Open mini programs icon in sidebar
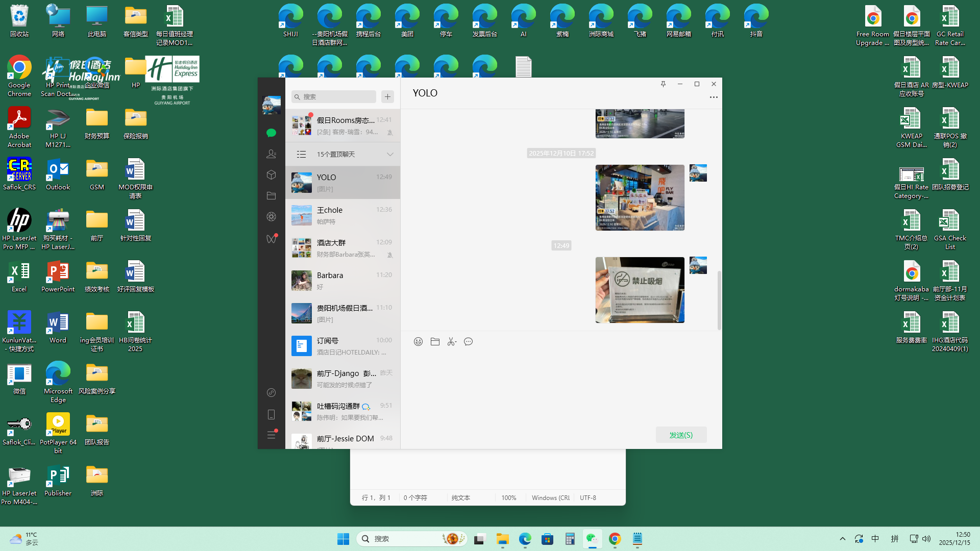Viewport: 980px width, 551px height. pyautogui.click(x=271, y=393)
